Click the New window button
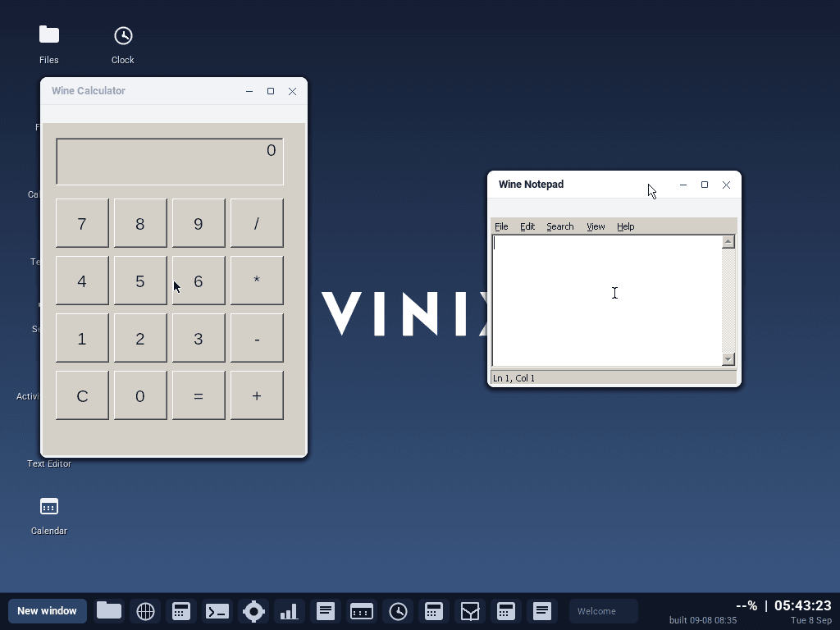This screenshot has width=840, height=630. 47,610
